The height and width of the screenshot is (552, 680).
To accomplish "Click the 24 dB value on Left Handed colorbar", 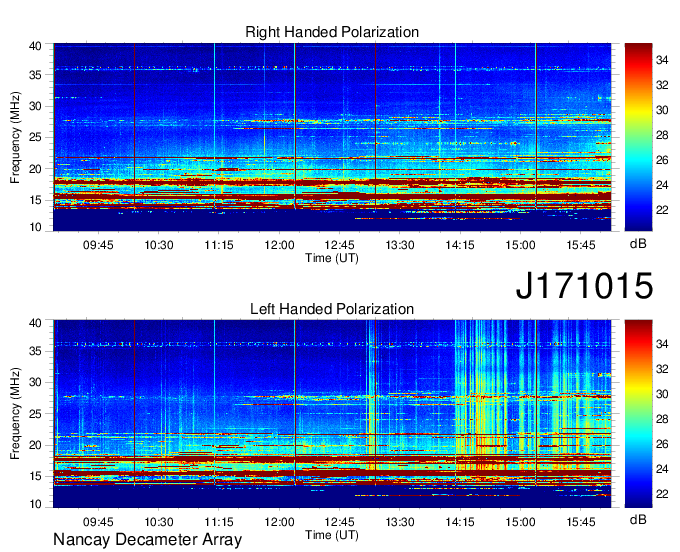I will pyautogui.click(x=662, y=469).
